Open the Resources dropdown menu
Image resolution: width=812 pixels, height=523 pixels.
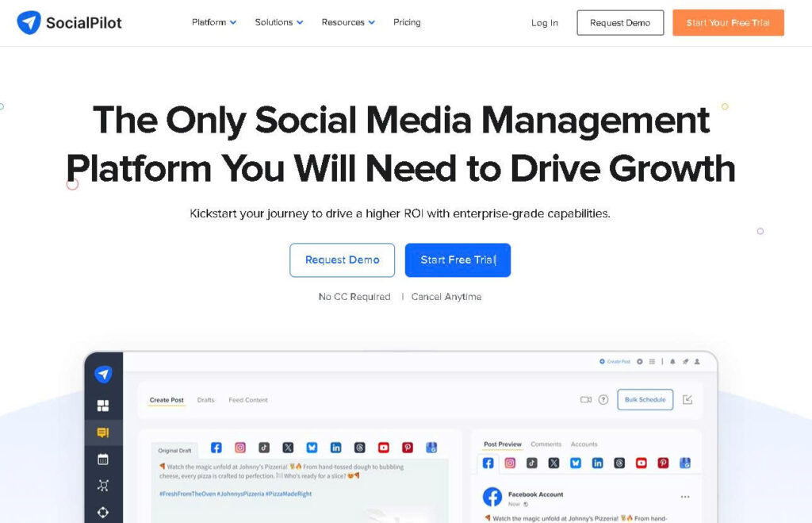[x=348, y=22]
